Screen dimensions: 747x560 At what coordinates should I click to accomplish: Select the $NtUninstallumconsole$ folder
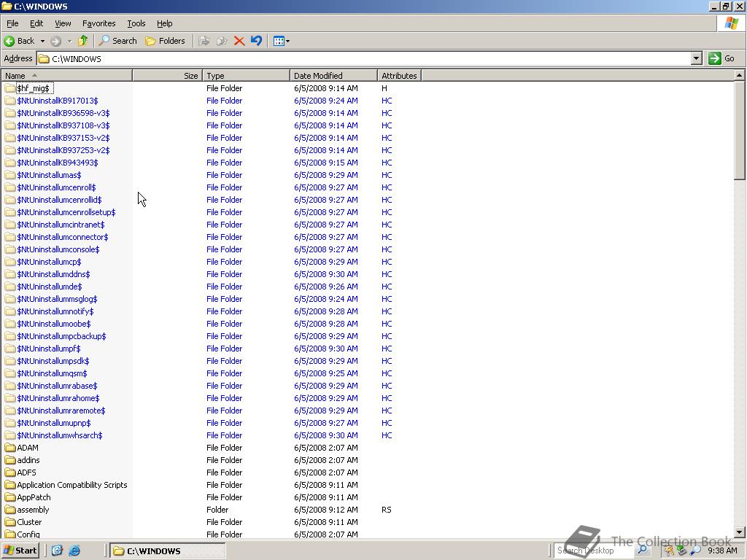tap(58, 249)
